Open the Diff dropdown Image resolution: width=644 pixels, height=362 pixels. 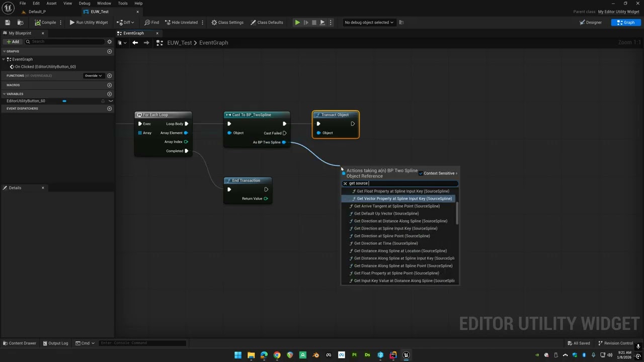[x=126, y=22]
